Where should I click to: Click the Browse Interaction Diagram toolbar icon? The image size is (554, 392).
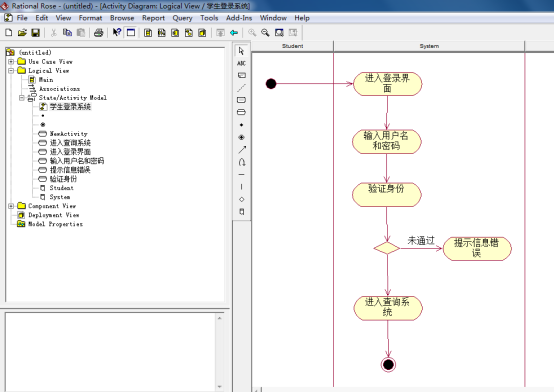[x=161, y=33]
